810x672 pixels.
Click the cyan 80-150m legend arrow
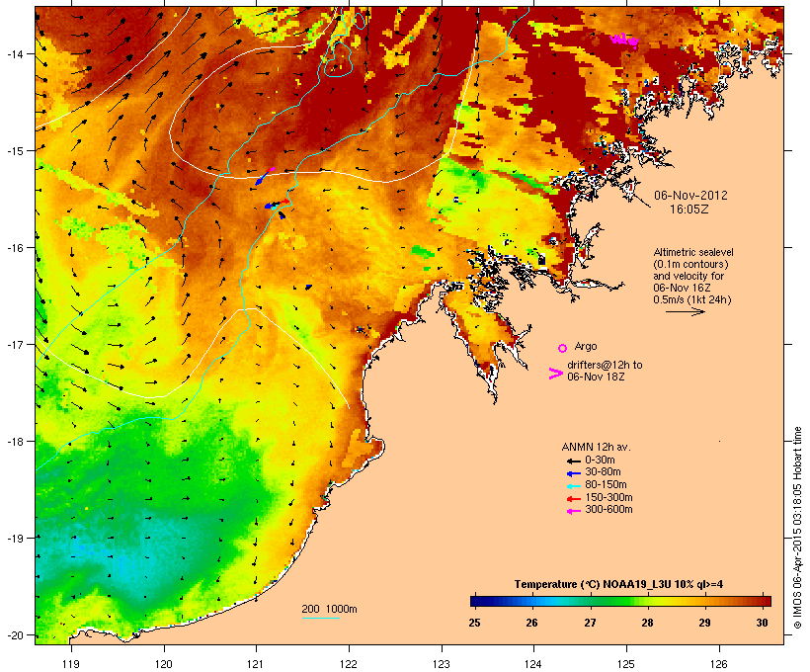tap(573, 486)
